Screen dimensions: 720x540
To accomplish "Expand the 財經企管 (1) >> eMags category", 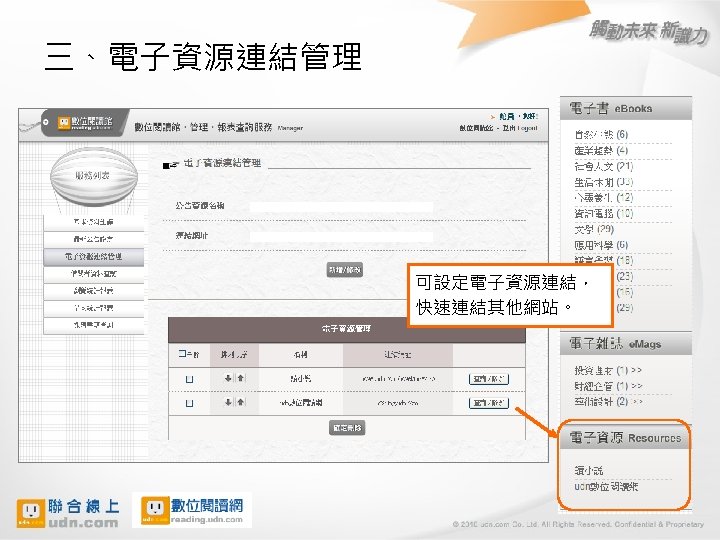I will pyautogui.click(x=608, y=386).
